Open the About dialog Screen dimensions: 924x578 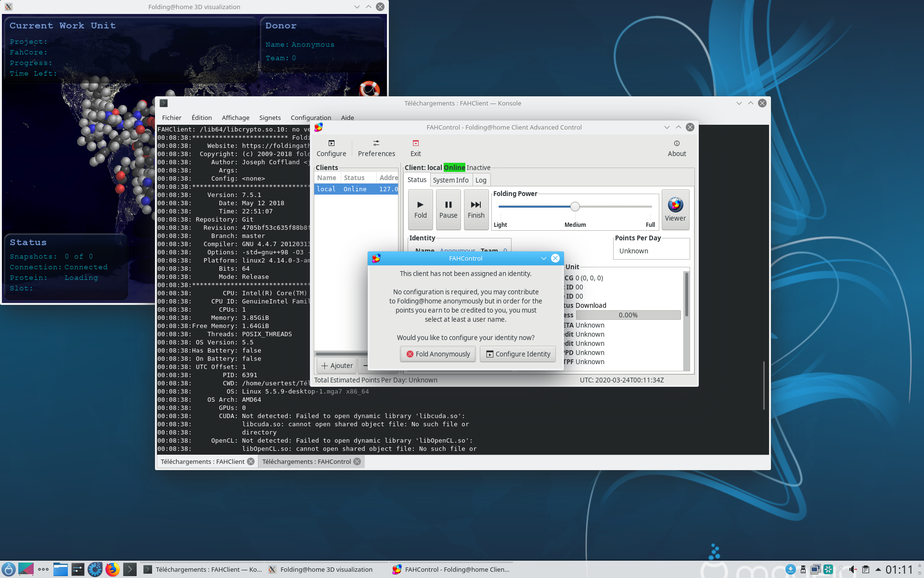click(677, 148)
